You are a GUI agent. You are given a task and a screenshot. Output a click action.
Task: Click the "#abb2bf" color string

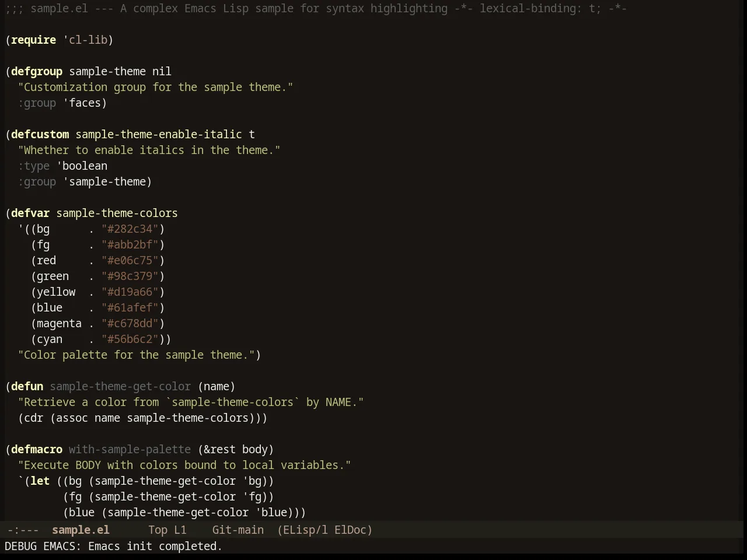click(130, 245)
